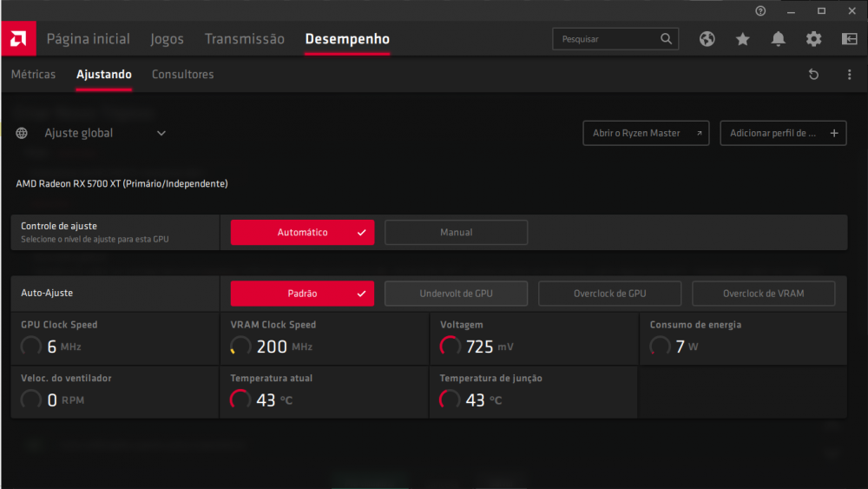868x489 pixels.
Task: Select Undervolt de GPU auto-tuning option
Action: point(456,294)
